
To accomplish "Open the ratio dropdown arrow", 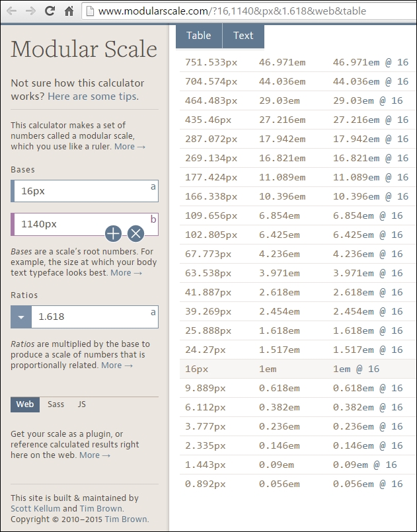I will pyautogui.click(x=21, y=317).
